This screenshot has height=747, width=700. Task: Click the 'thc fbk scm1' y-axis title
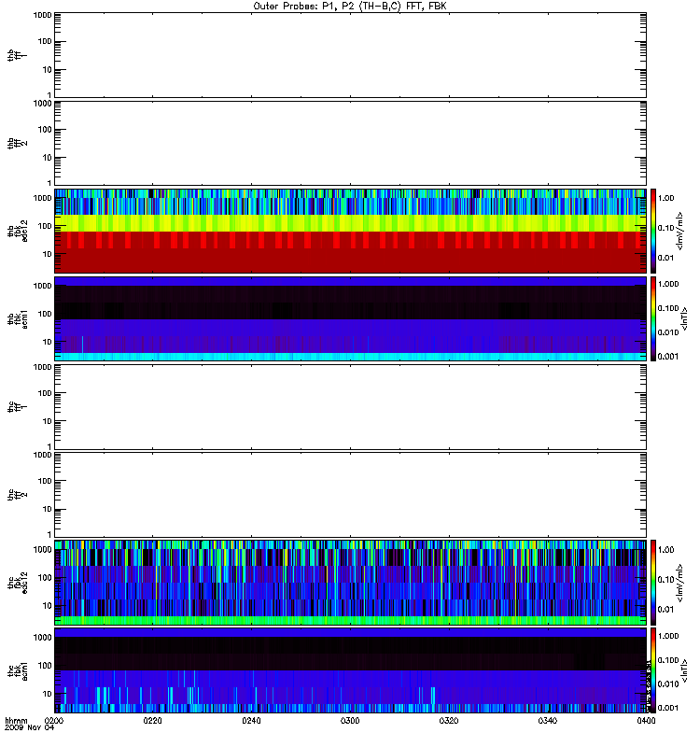click(x=18, y=670)
